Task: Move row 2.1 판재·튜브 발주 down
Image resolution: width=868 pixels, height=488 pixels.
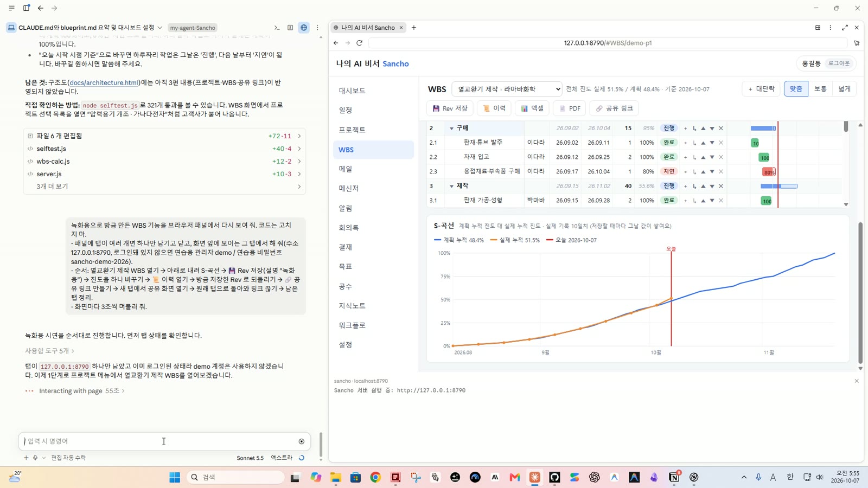Action: click(x=712, y=143)
